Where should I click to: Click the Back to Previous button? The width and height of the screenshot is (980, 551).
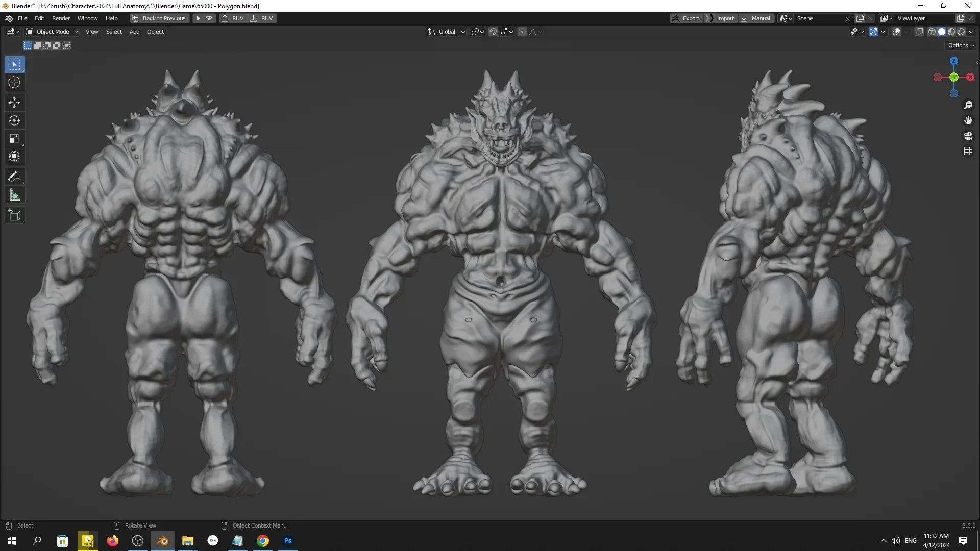tap(159, 18)
